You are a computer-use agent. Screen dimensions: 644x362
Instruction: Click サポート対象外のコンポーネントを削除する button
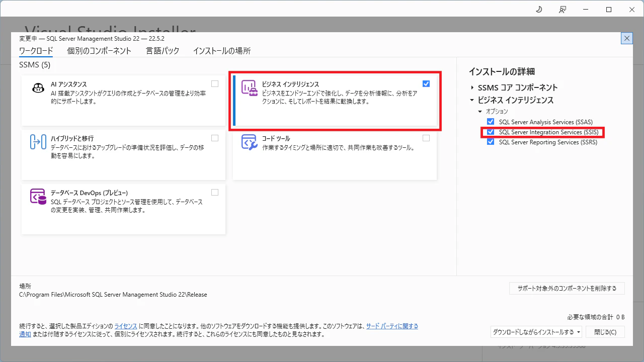pos(567,288)
